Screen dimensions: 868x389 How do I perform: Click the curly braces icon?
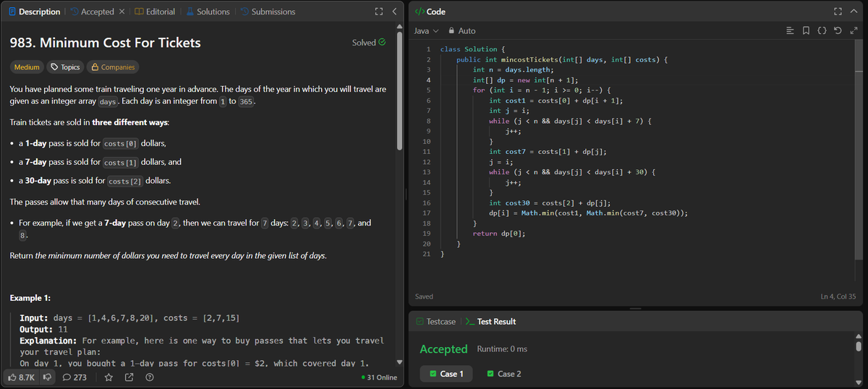[x=823, y=31]
